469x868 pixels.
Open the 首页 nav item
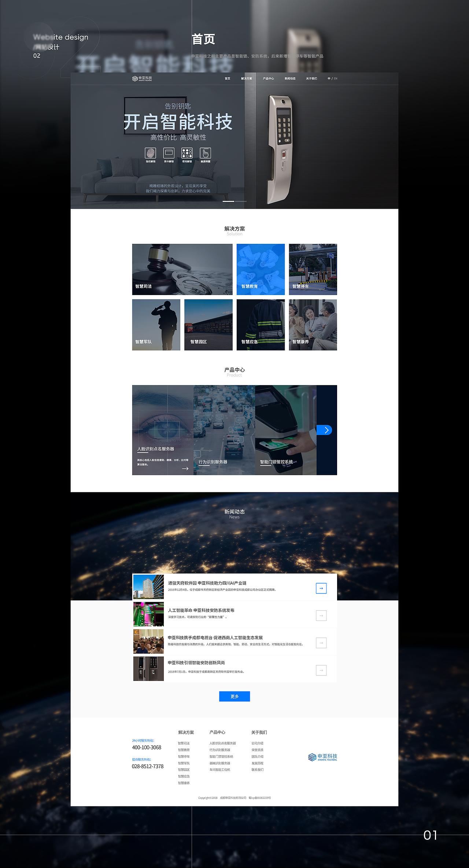click(x=228, y=79)
